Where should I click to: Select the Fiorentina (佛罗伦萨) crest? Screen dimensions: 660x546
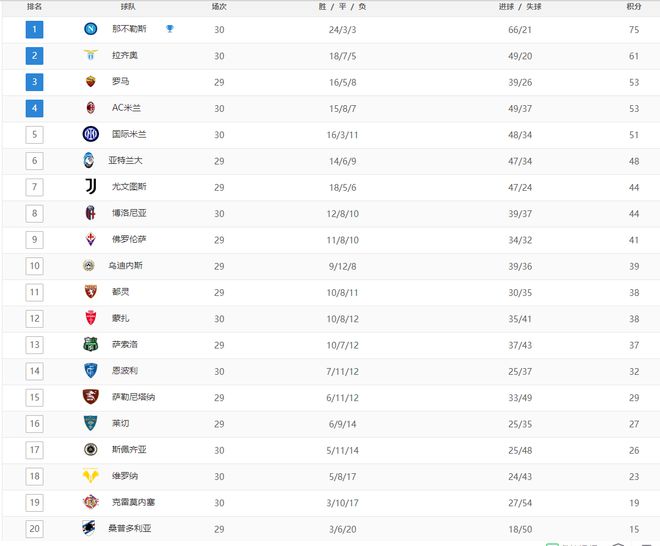(x=90, y=239)
